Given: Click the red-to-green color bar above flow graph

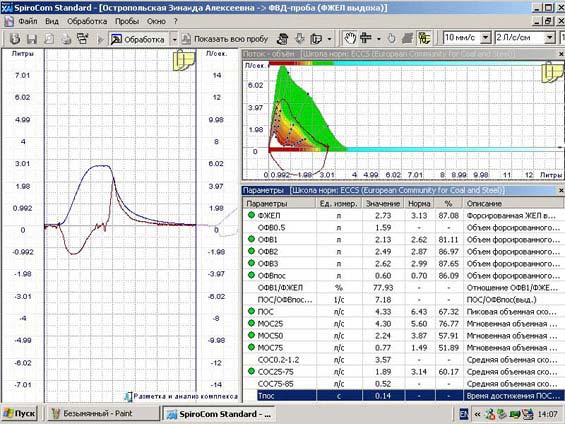Looking at the screenshot, I should coord(301,63).
